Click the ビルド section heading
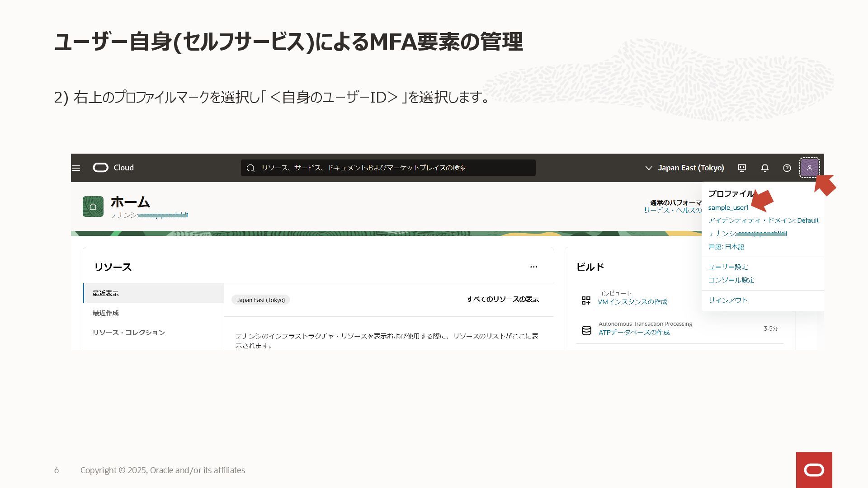The width and height of the screenshot is (868, 488). tap(590, 267)
